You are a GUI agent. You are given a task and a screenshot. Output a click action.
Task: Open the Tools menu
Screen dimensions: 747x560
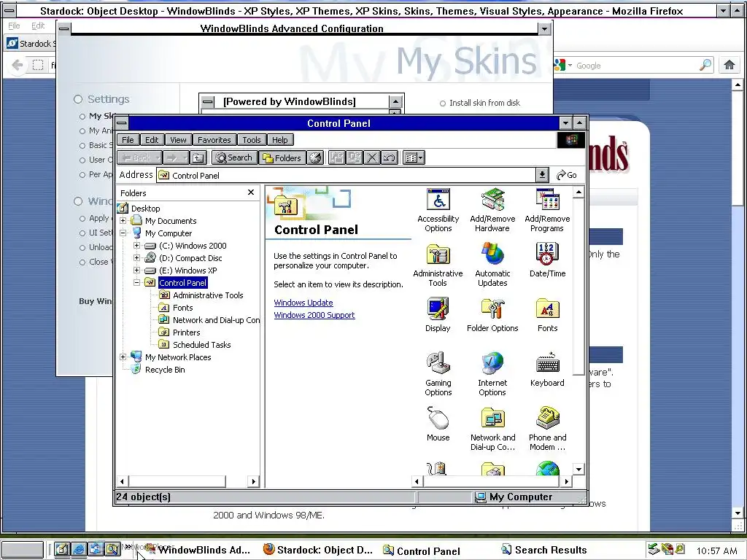(251, 139)
